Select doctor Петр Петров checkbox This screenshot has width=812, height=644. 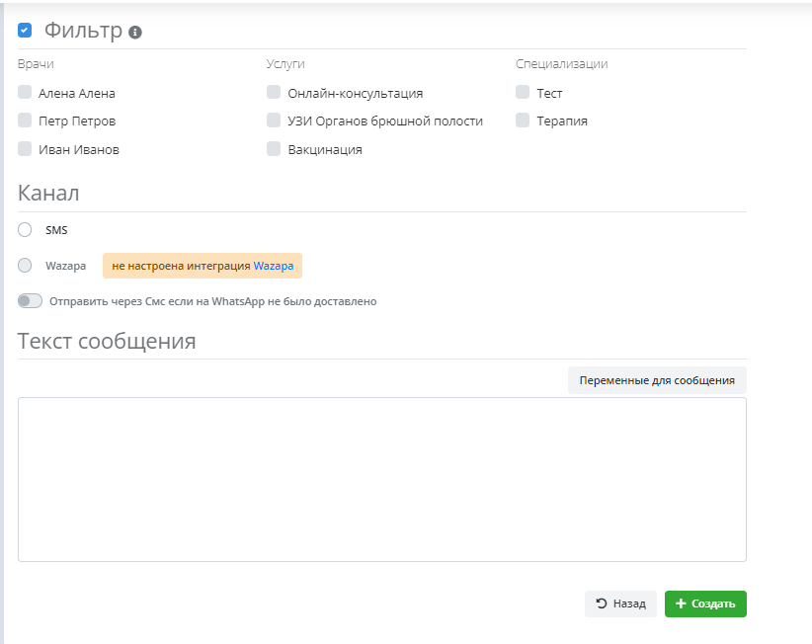point(25,121)
